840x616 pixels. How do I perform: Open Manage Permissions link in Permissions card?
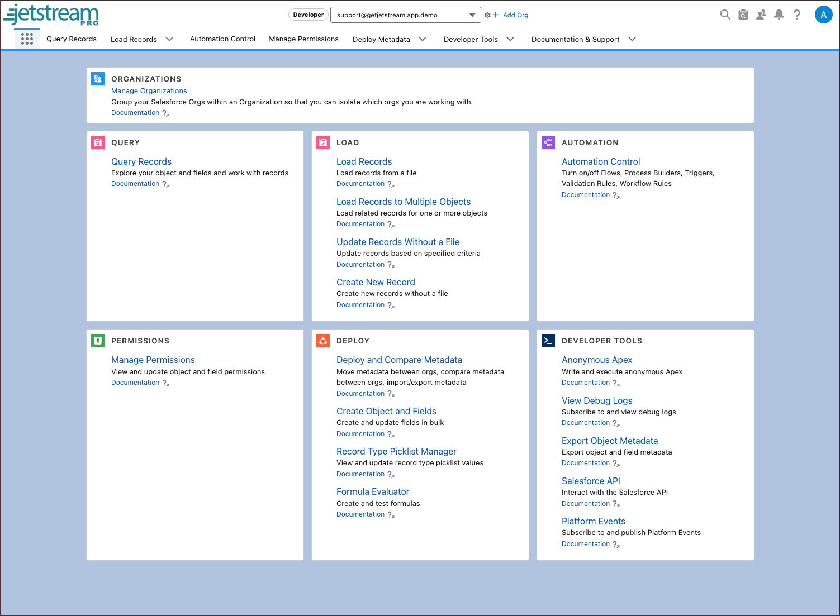coord(153,360)
